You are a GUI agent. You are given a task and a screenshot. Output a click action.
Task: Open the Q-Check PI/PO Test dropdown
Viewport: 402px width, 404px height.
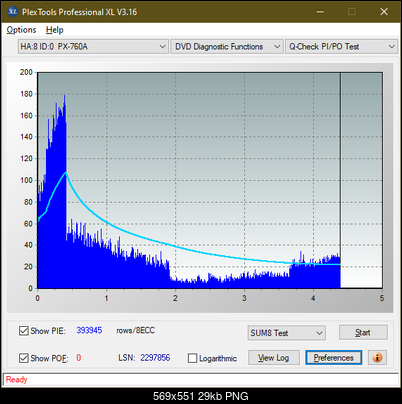pos(341,47)
